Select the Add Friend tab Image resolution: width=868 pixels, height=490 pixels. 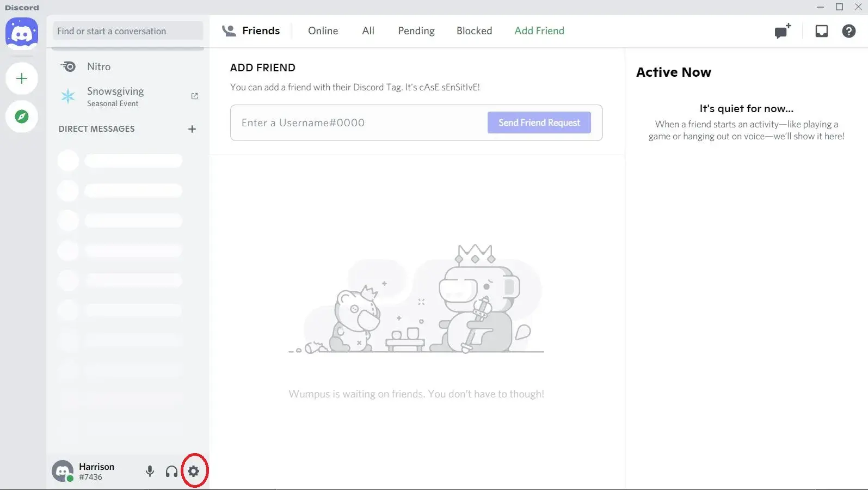coord(539,31)
